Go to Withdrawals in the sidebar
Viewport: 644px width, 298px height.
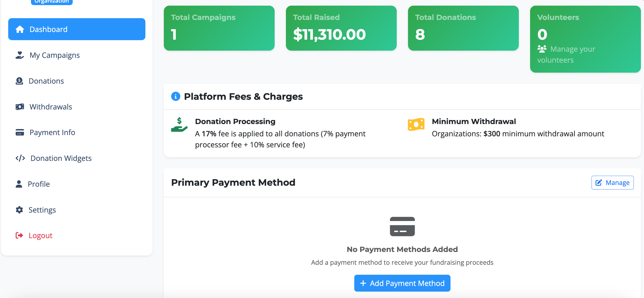pyautogui.click(x=51, y=107)
